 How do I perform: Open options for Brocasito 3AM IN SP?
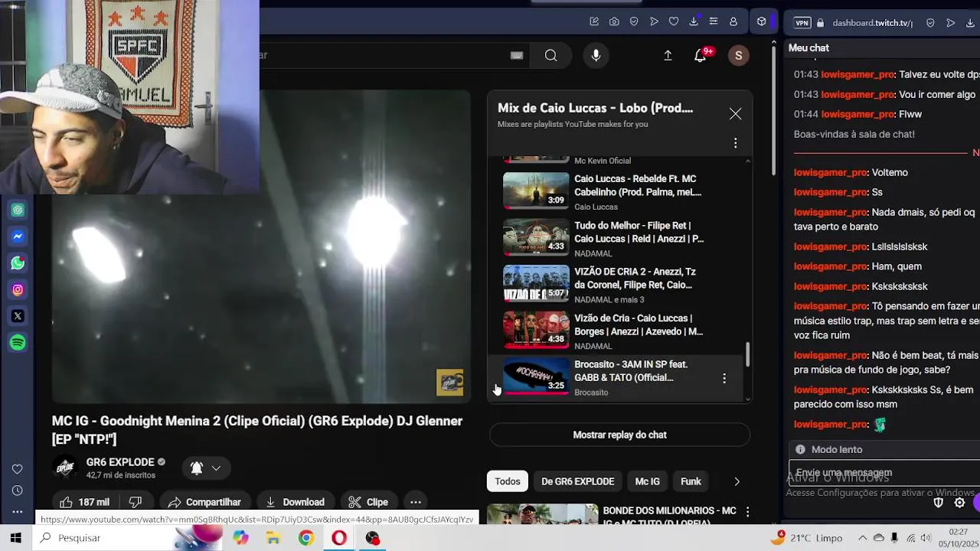[724, 378]
